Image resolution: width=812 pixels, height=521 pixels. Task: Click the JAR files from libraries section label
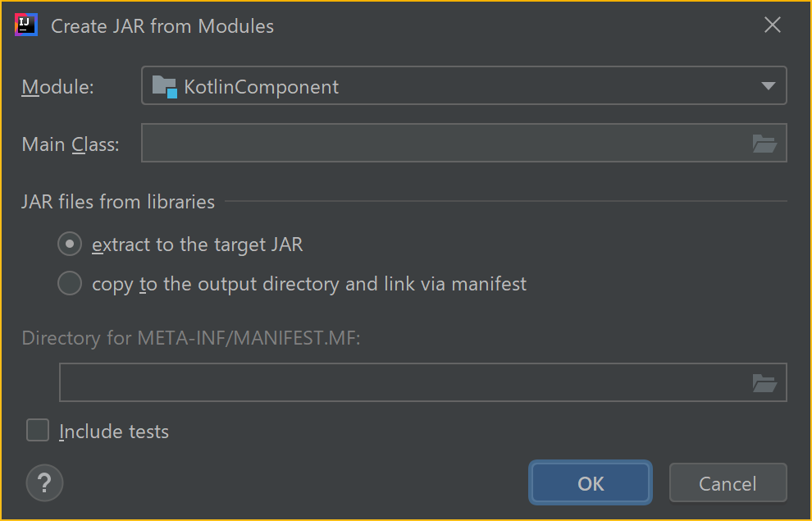118,201
